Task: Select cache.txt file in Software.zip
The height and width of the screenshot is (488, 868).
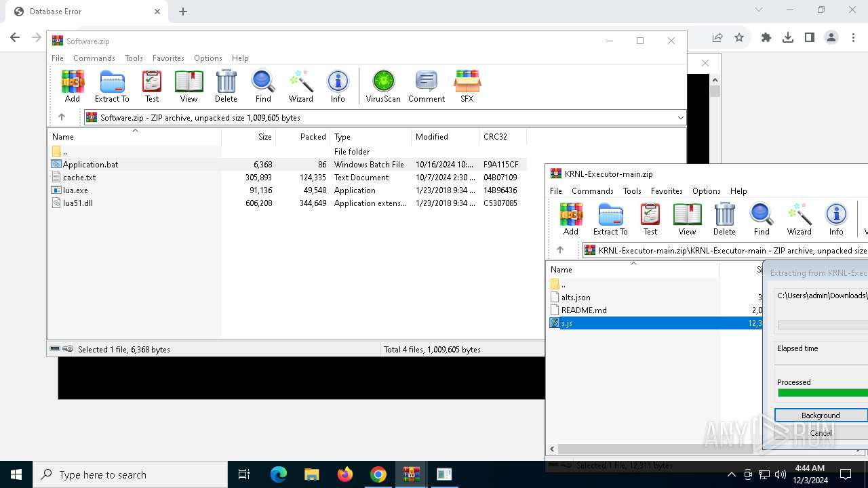Action: click(79, 177)
